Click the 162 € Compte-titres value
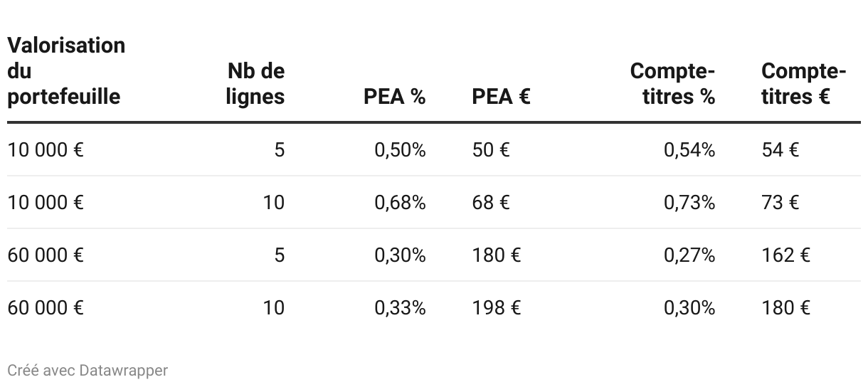Screen dimensions: 868x387 click(x=785, y=255)
